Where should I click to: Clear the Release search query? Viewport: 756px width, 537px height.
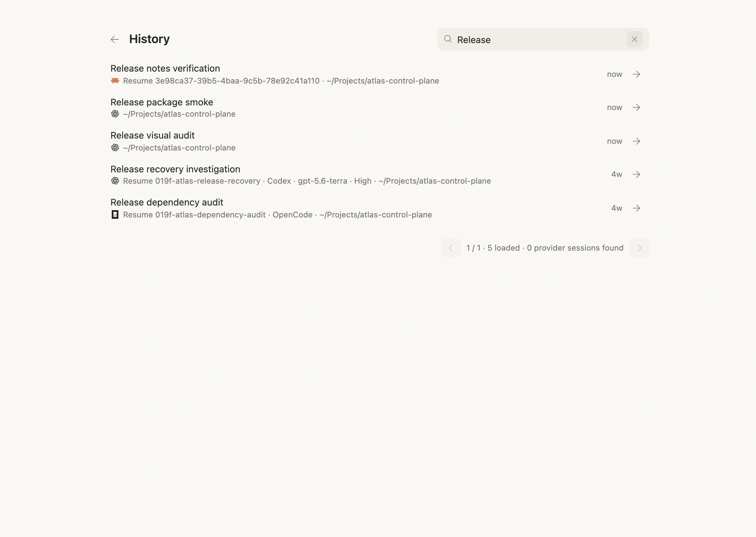click(x=634, y=39)
